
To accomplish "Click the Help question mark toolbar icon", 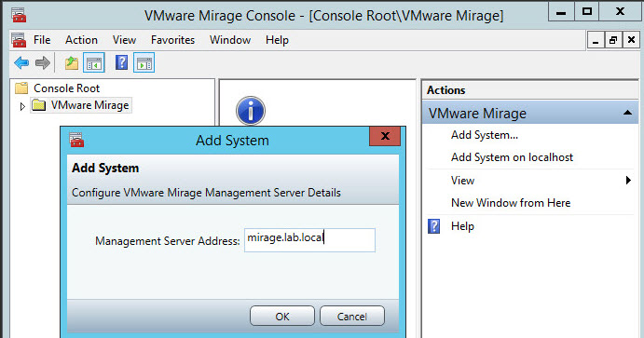I will [x=121, y=62].
